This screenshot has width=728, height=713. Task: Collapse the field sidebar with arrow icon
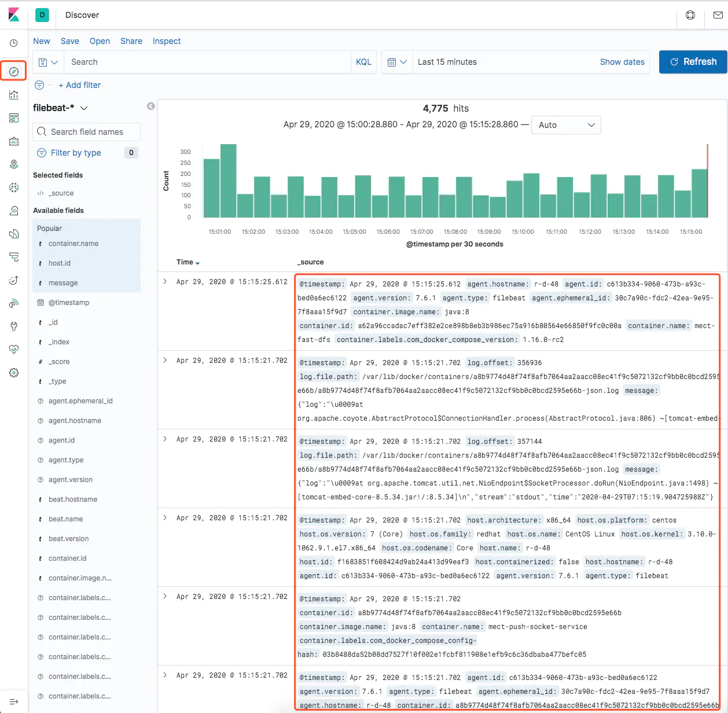[x=151, y=106]
